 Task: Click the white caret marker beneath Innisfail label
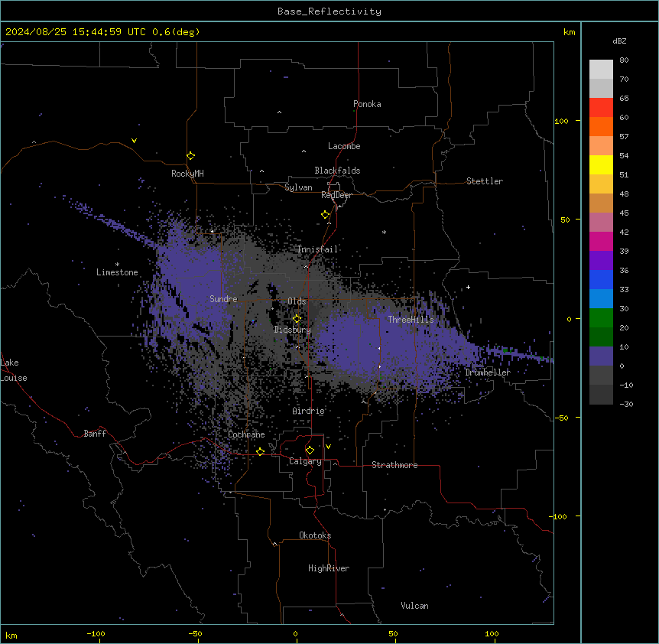click(x=306, y=266)
